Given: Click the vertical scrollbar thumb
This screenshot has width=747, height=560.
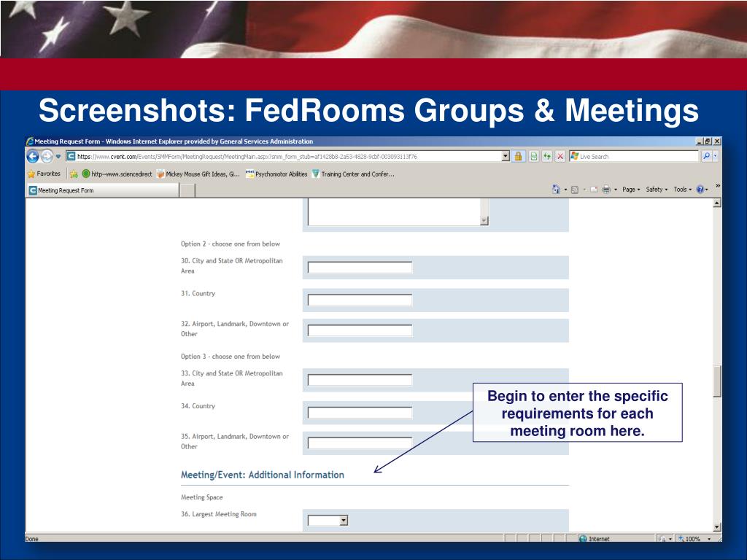Looking at the screenshot, I should point(717,381).
